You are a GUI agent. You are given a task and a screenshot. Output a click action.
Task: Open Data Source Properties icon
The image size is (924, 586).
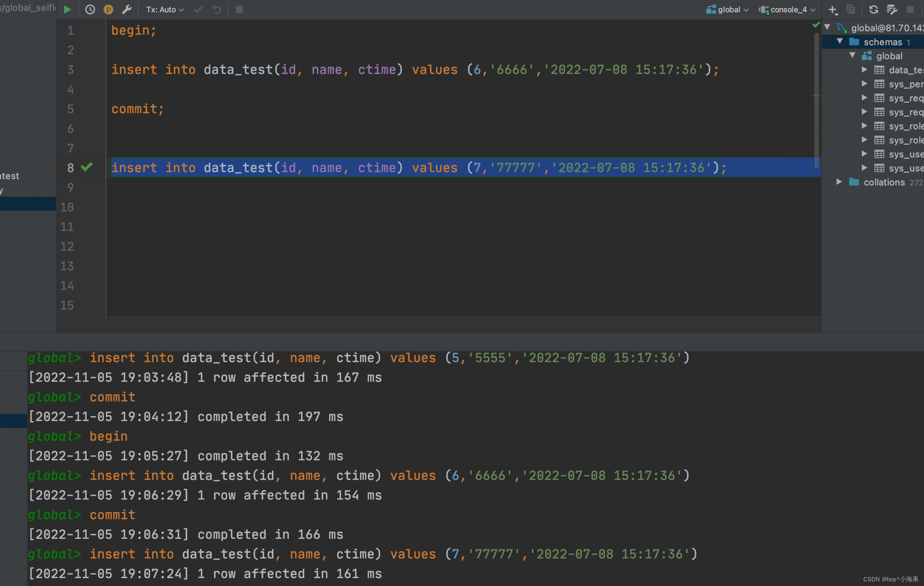pyautogui.click(x=892, y=10)
